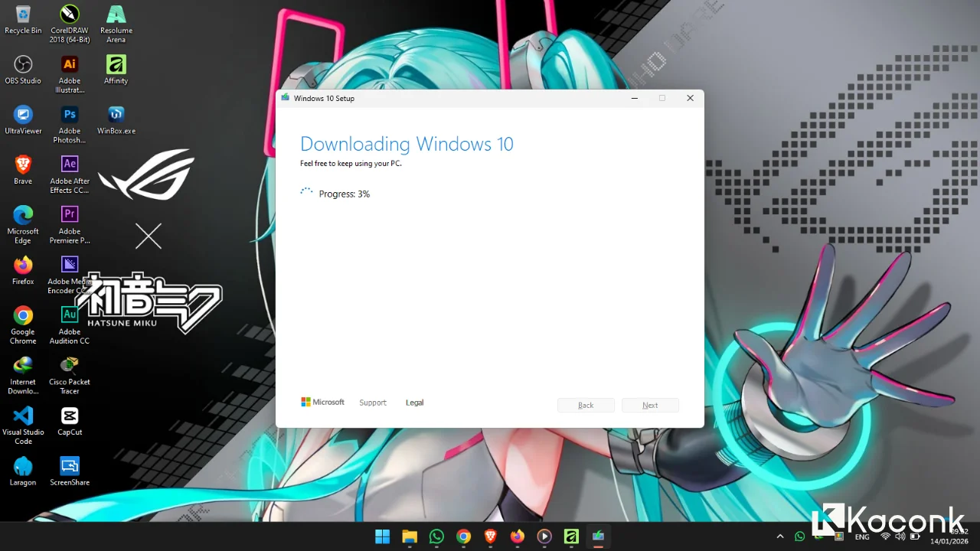Open WhatsApp from the taskbar
Viewport: 980px width, 551px height.
(x=436, y=536)
